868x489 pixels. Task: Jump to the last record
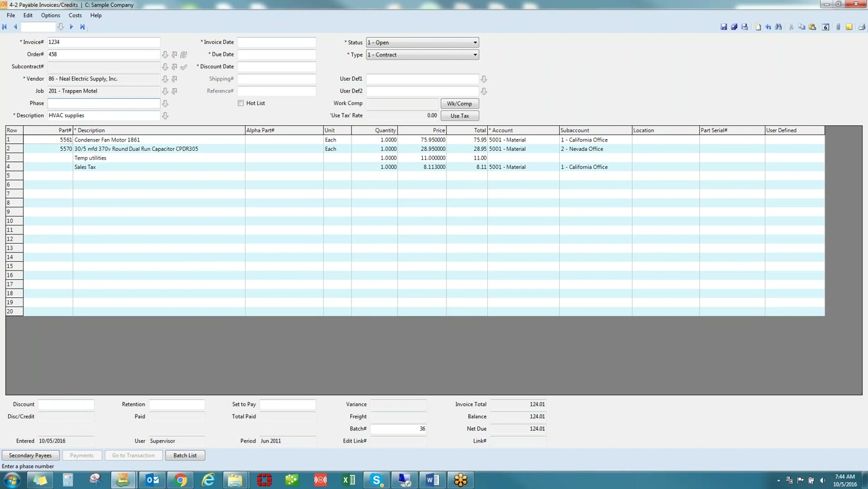pyautogui.click(x=82, y=27)
